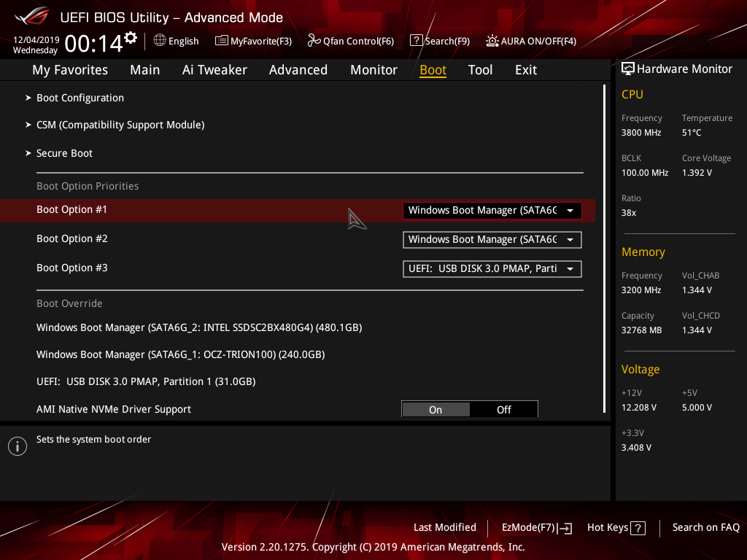Viewport: 747px width, 560px height.
Task: Set AMI Native NVMe Driver Support On
Action: pyautogui.click(x=436, y=410)
